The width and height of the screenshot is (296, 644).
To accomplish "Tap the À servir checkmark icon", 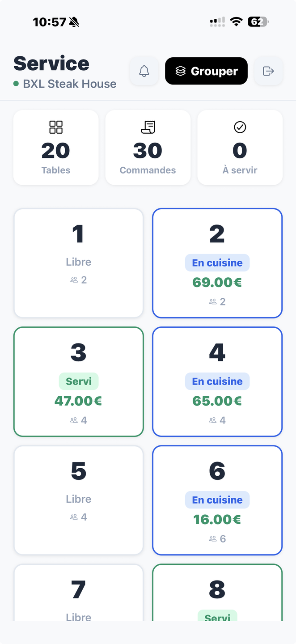I will (240, 127).
